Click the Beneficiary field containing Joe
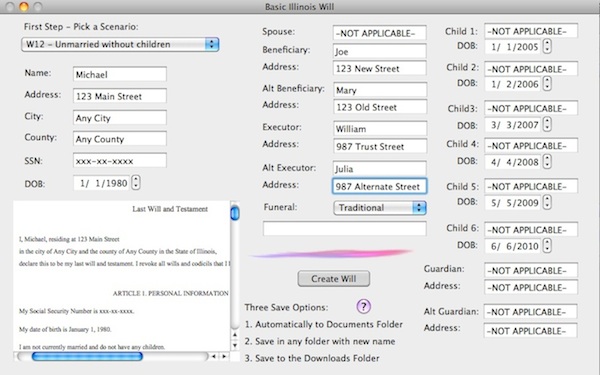Screen dimensions: 600x375 (380, 51)
